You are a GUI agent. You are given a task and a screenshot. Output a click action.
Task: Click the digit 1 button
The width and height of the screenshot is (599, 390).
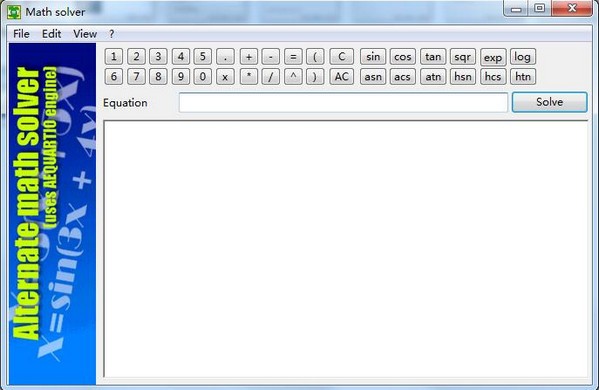113,57
